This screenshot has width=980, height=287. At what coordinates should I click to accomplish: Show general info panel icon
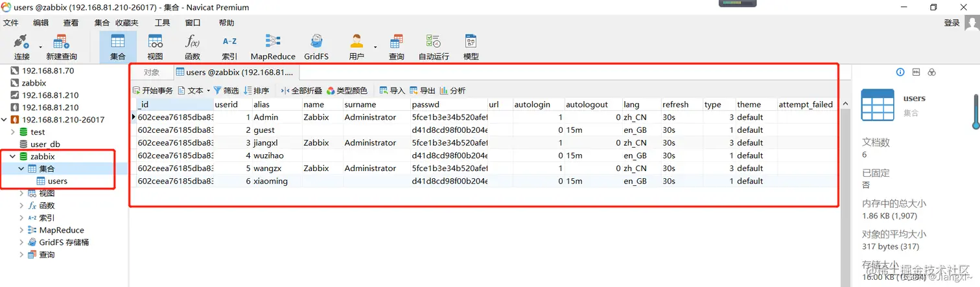[x=900, y=72]
